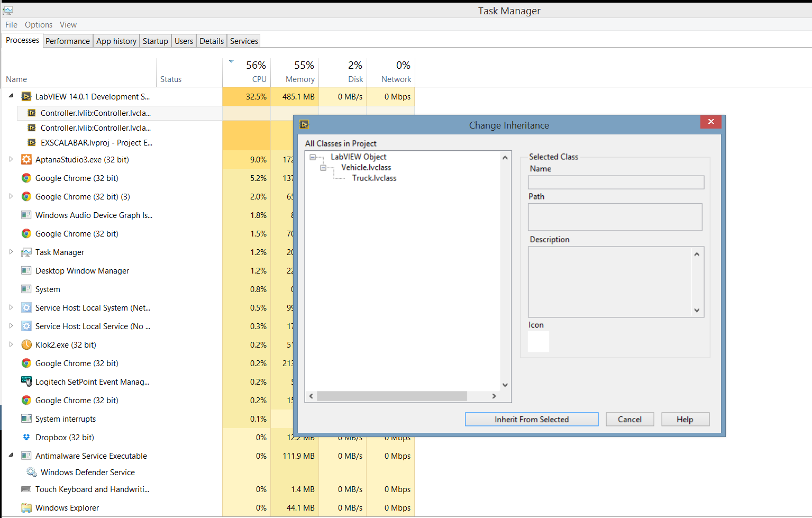This screenshot has width=812, height=518.
Task: Switch to Details tab
Action: [x=212, y=41]
